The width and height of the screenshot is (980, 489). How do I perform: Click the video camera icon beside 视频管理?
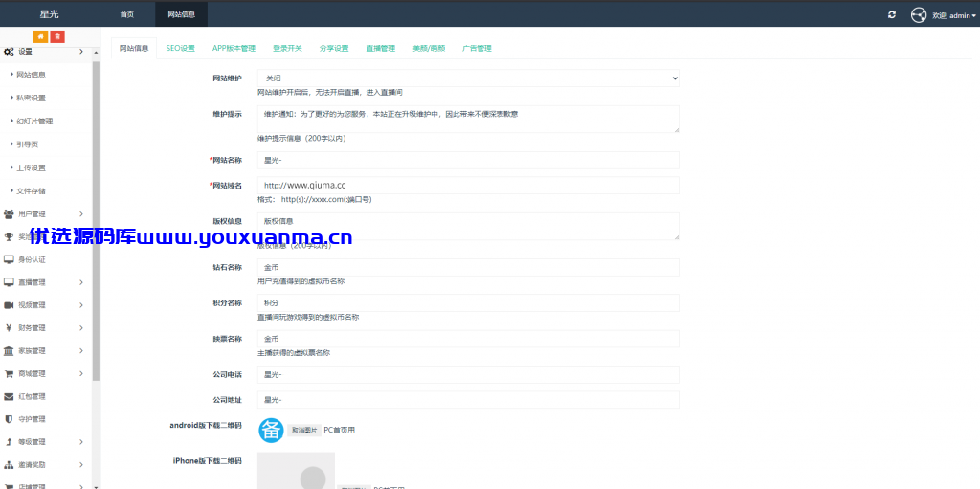[x=9, y=305]
